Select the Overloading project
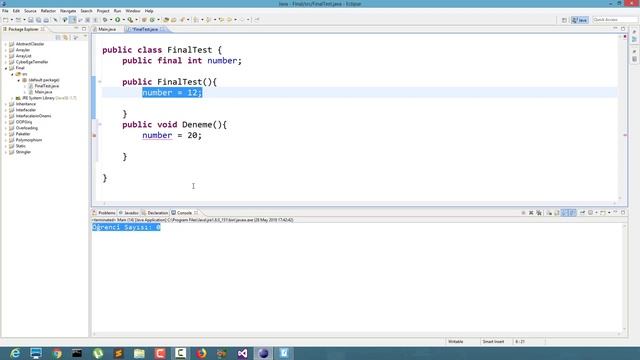This screenshot has width=640, height=360. tap(27, 128)
